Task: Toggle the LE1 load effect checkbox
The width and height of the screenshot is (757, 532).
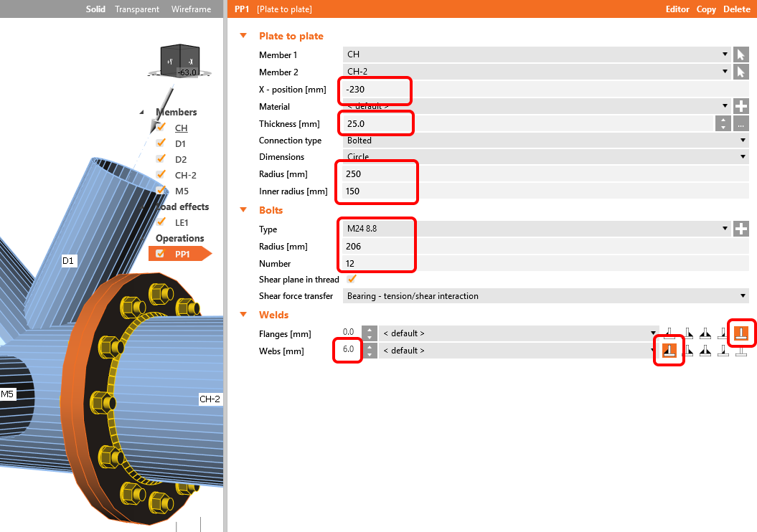Action: coord(160,222)
